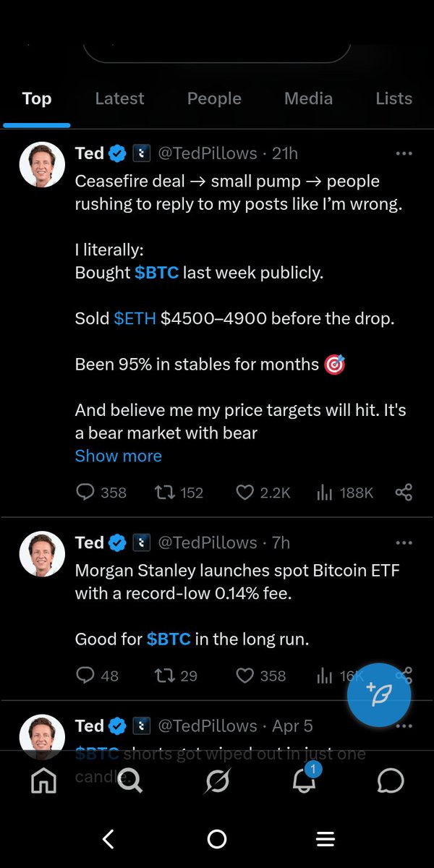
Task: Like the Morgan Stanley ETF tweet
Action: coord(246,676)
